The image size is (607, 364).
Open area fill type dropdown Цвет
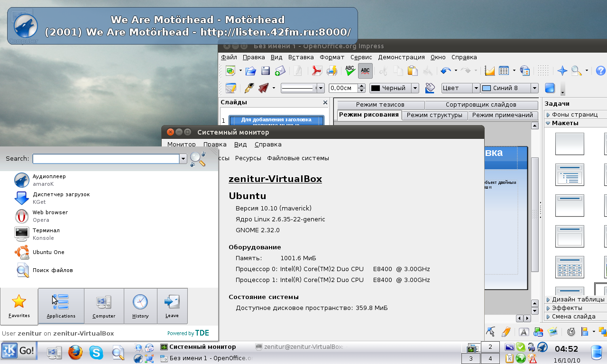click(x=476, y=88)
